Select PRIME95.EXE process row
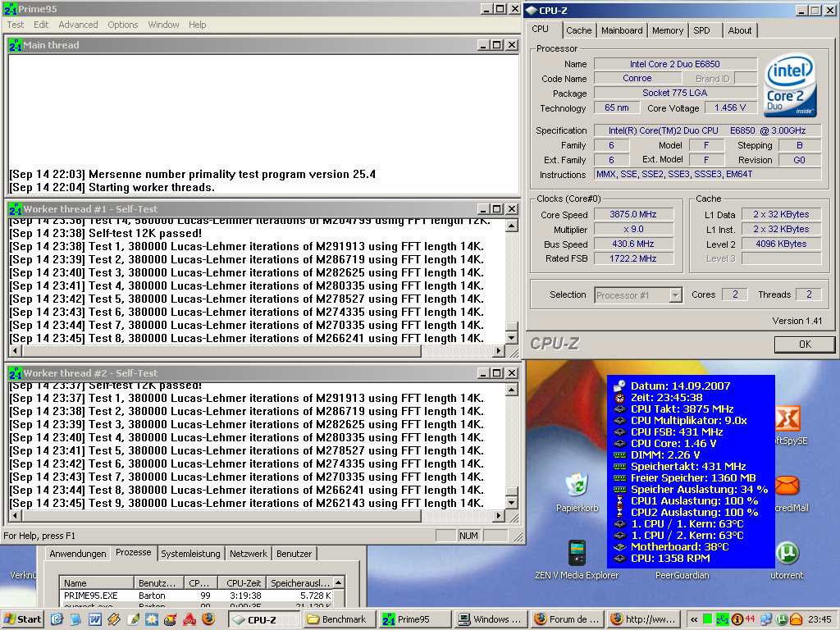 click(x=197, y=596)
